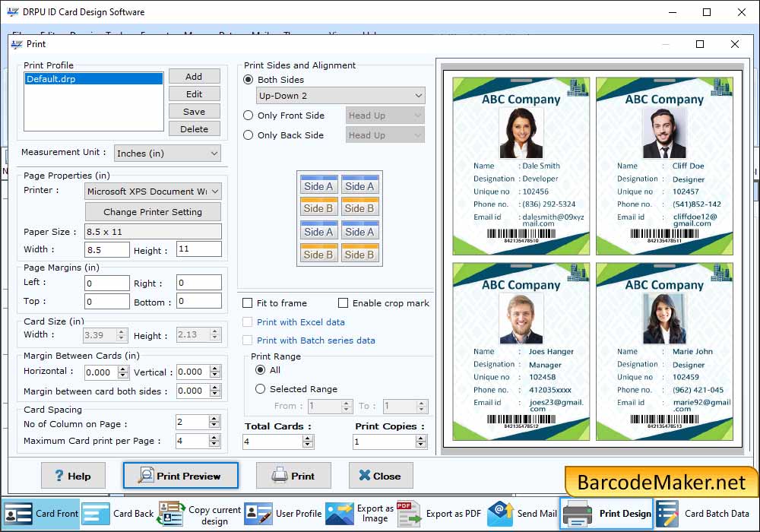Open Head Up dropdown for Only Front Side
760x532 pixels.
[x=385, y=116]
